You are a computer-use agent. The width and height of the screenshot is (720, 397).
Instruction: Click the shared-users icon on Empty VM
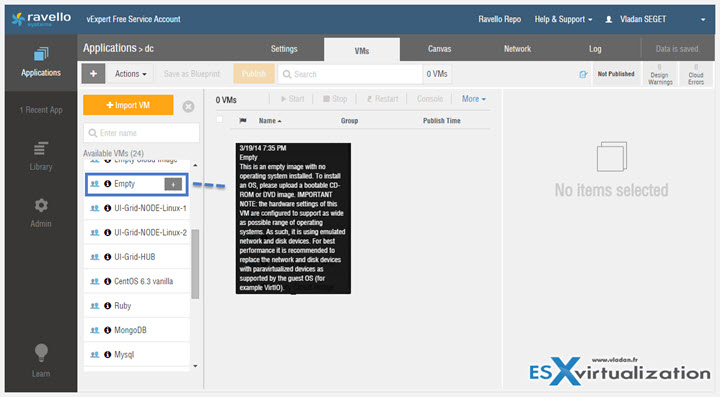(95, 184)
